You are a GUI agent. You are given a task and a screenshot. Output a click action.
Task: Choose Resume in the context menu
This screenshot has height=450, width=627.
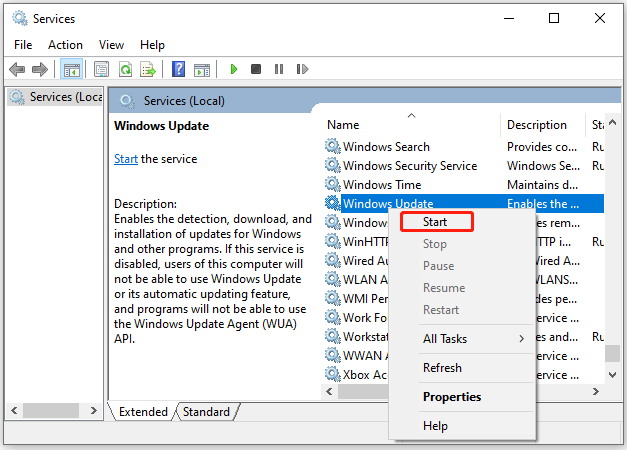(x=462, y=288)
